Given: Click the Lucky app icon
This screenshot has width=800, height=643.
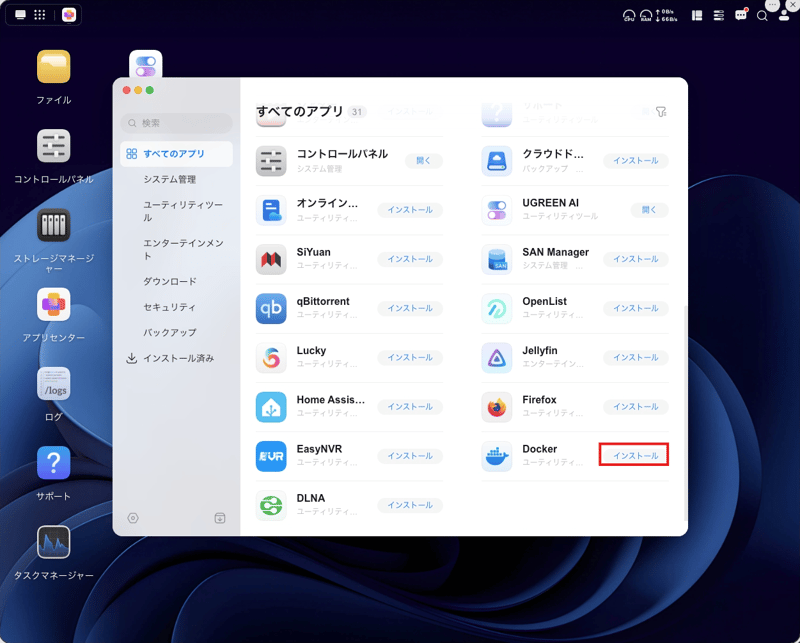Looking at the screenshot, I should click(x=271, y=358).
